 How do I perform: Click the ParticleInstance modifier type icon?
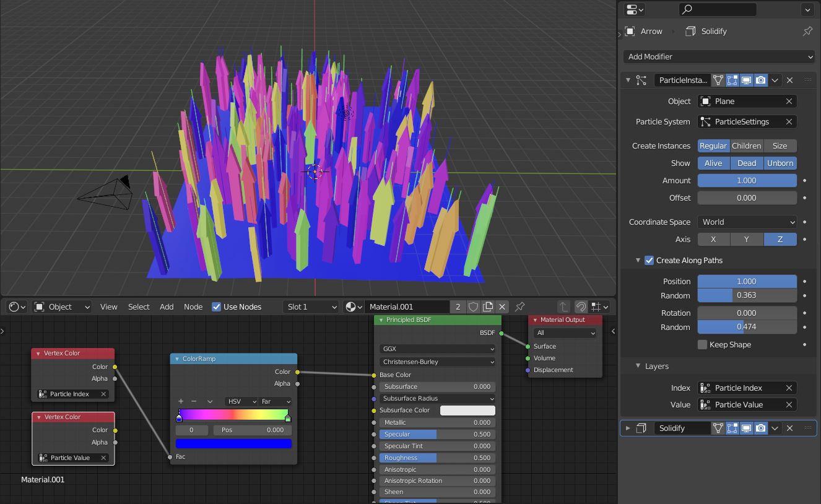pyautogui.click(x=641, y=80)
